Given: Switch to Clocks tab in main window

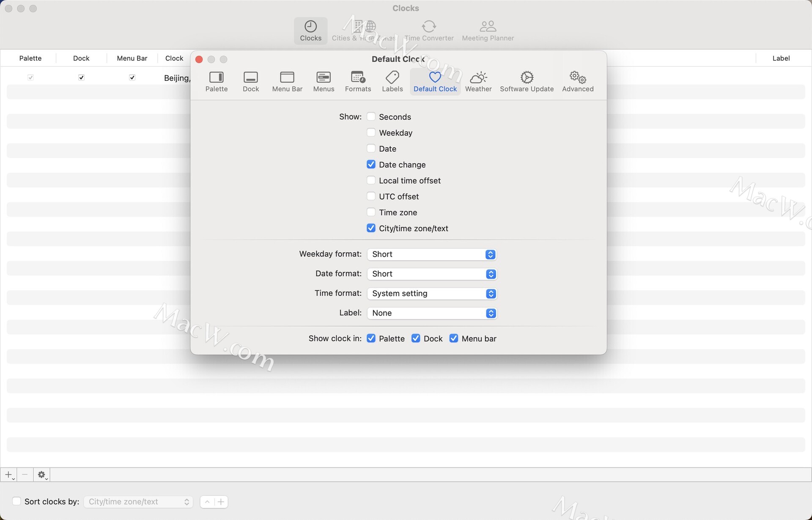Looking at the screenshot, I should (310, 31).
